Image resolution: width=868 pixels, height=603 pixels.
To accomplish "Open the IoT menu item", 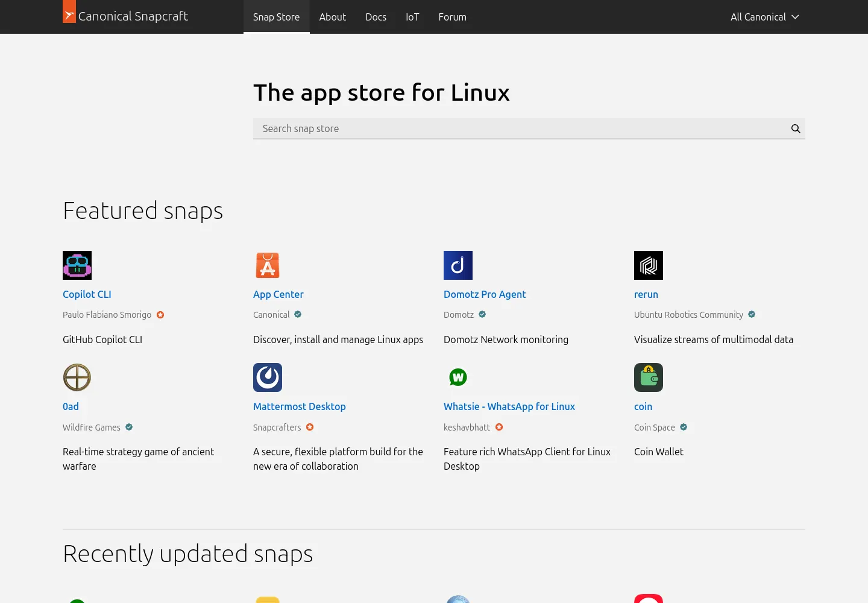I will click(x=412, y=17).
